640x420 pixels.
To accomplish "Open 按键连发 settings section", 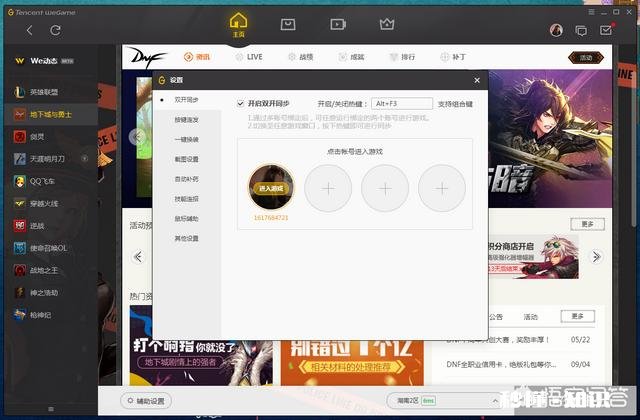I will (x=187, y=120).
